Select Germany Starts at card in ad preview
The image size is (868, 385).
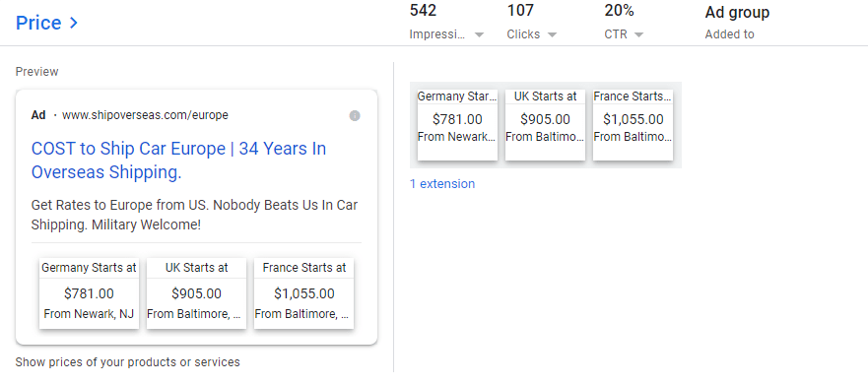point(89,293)
